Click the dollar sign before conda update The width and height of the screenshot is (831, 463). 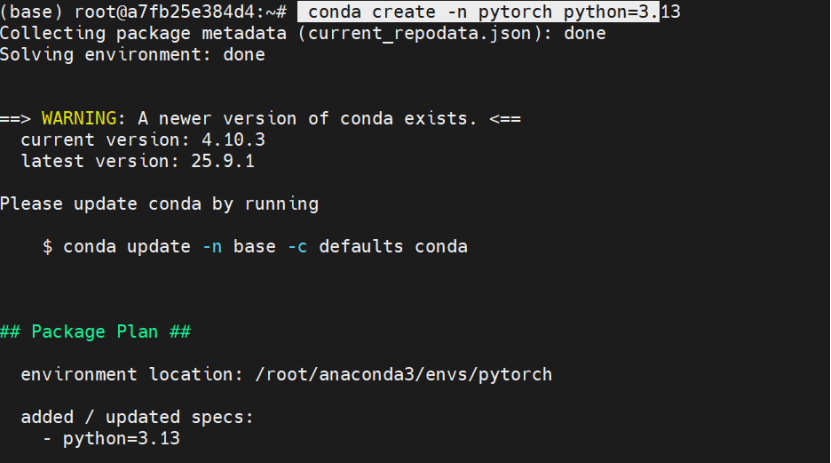click(x=48, y=246)
